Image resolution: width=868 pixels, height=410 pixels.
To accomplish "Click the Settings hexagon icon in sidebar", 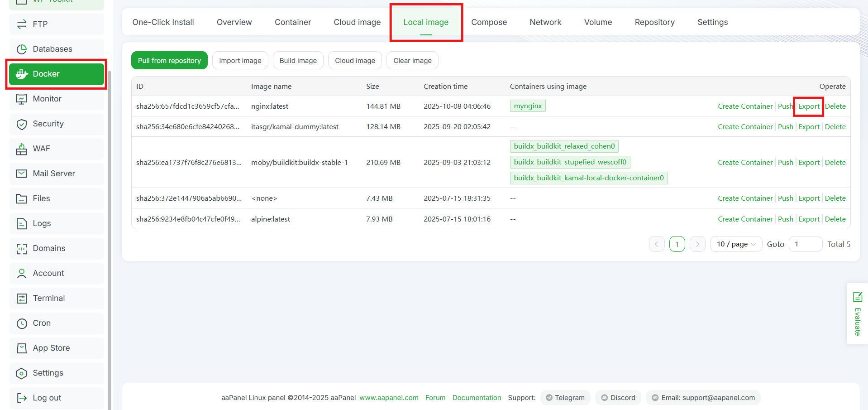I will [22, 373].
